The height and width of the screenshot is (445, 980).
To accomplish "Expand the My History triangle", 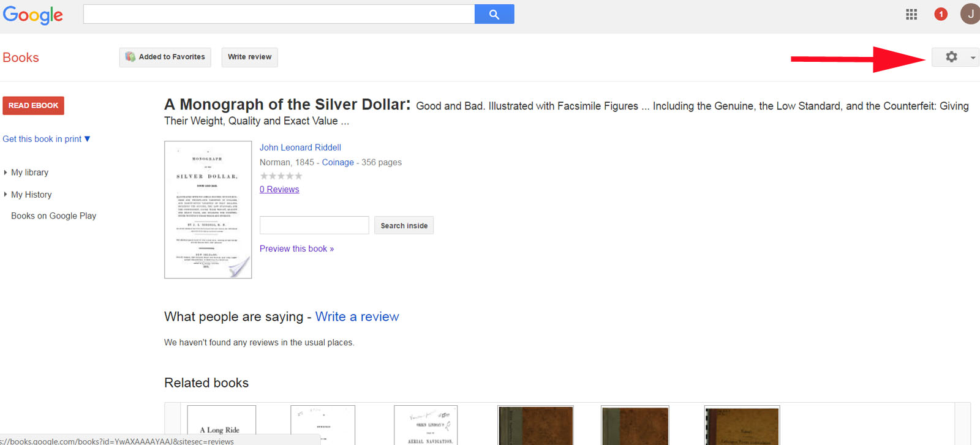I will pyautogui.click(x=6, y=195).
